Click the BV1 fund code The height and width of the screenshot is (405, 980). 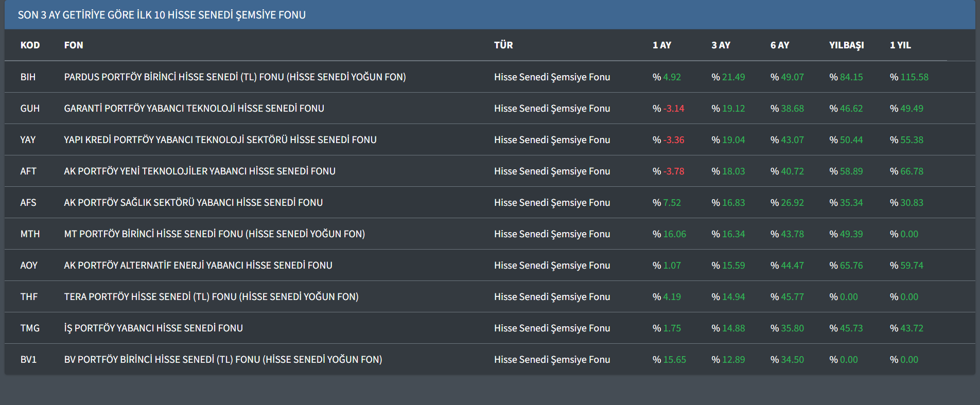(x=28, y=360)
